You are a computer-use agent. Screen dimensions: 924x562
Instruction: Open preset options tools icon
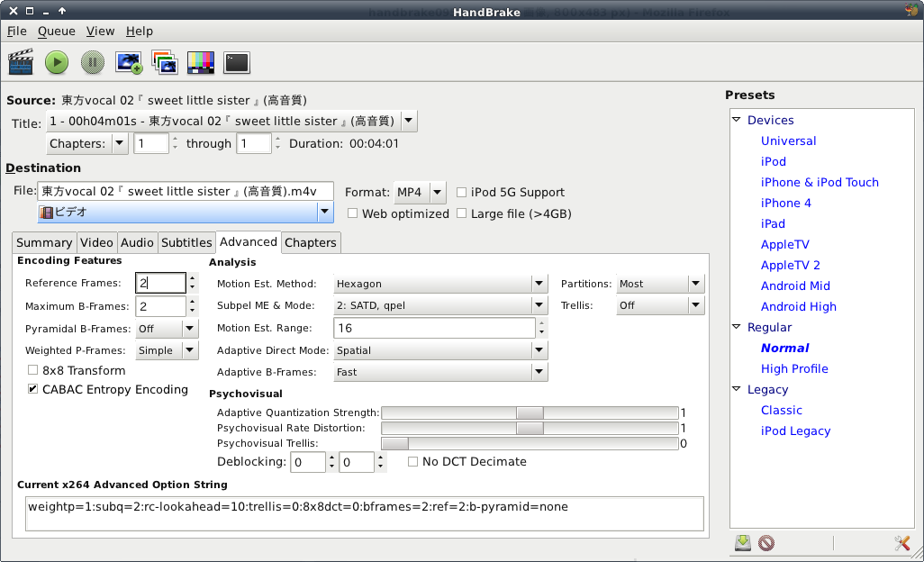(901, 542)
